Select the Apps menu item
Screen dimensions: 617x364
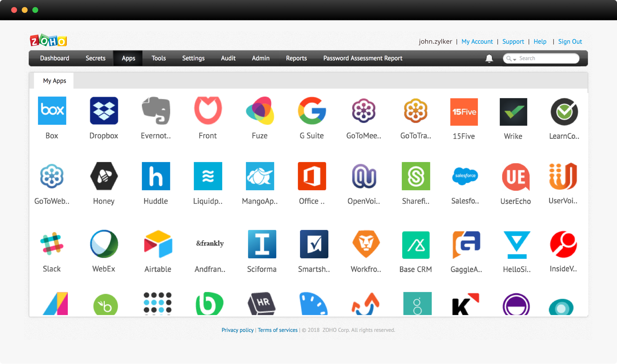pos(128,58)
